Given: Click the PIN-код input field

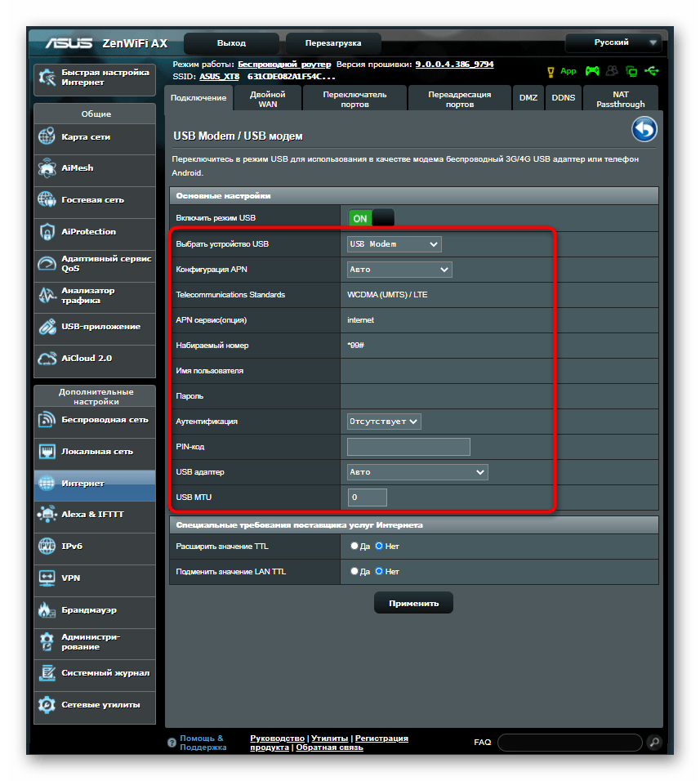Looking at the screenshot, I should coord(408,447).
